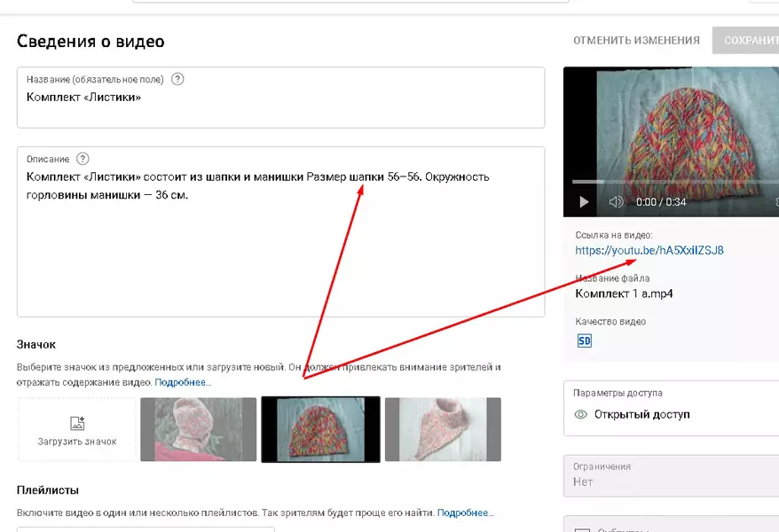Click the SD video quality badge
Screen dimensions: 779x532
coord(584,341)
